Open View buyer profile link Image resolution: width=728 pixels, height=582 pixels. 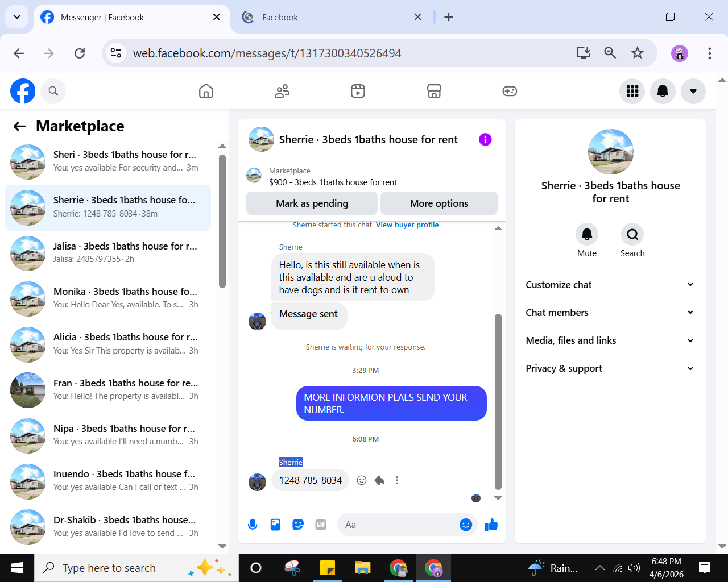coord(407,225)
